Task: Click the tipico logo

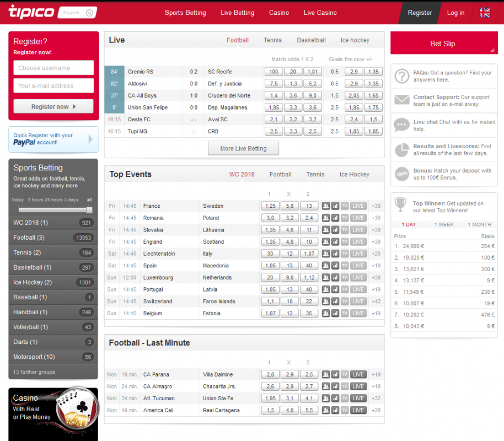Action: point(31,12)
